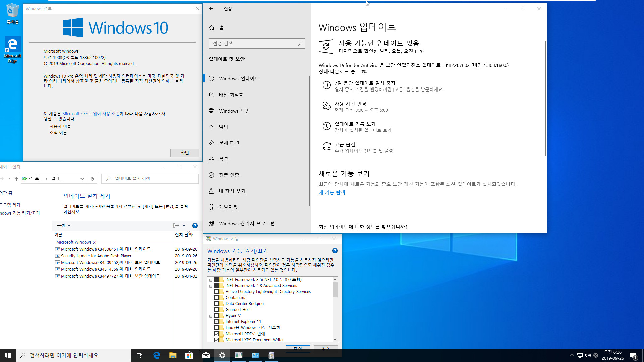Uncheck the Internet Explorer 11 checkbox
This screenshot has height=362, width=644.
[216, 322]
